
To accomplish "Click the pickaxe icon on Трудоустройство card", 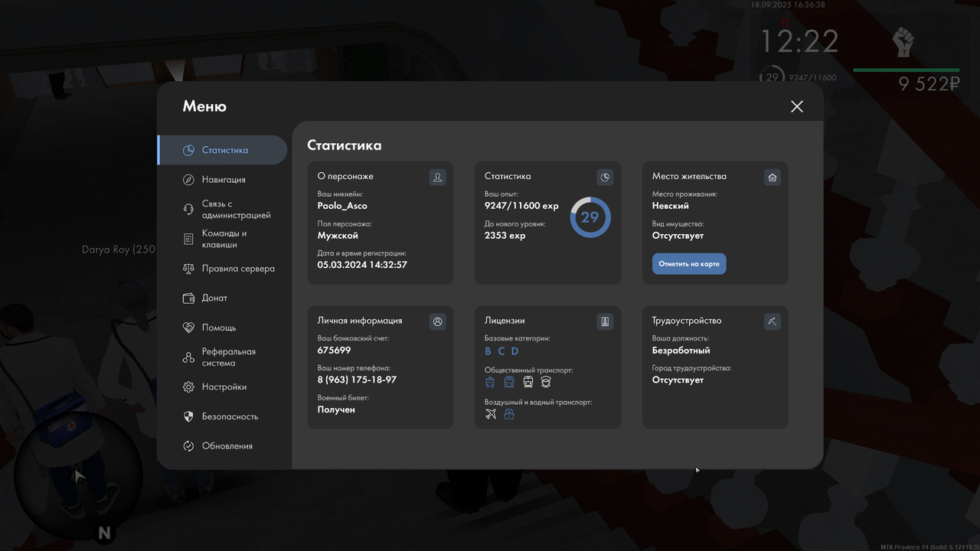I will click(x=773, y=322).
